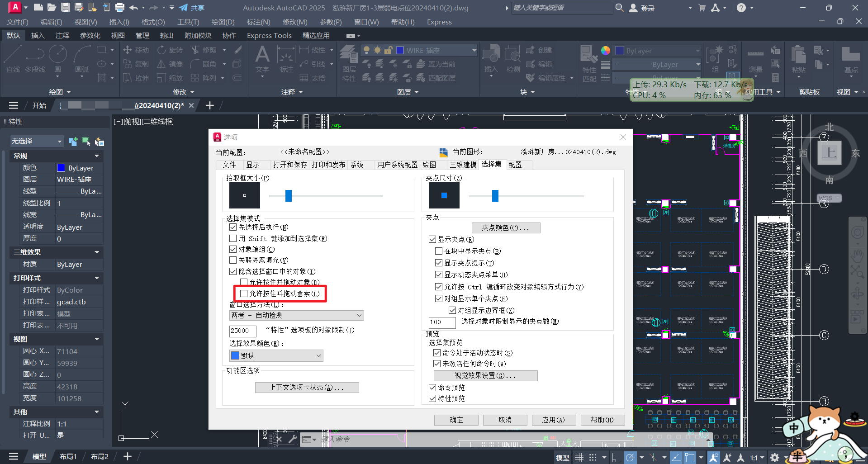Open the 选择效果颜色 dropdown
This screenshot has width=868, height=464.
(276, 355)
